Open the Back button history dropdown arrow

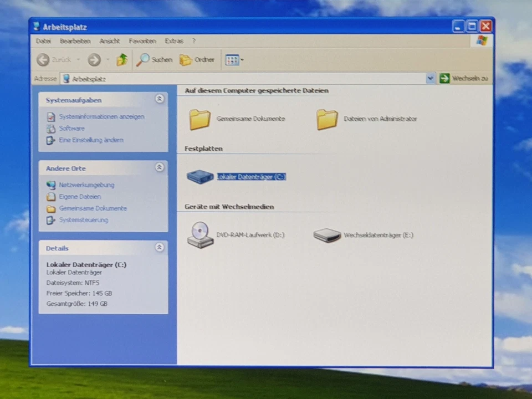click(x=78, y=60)
